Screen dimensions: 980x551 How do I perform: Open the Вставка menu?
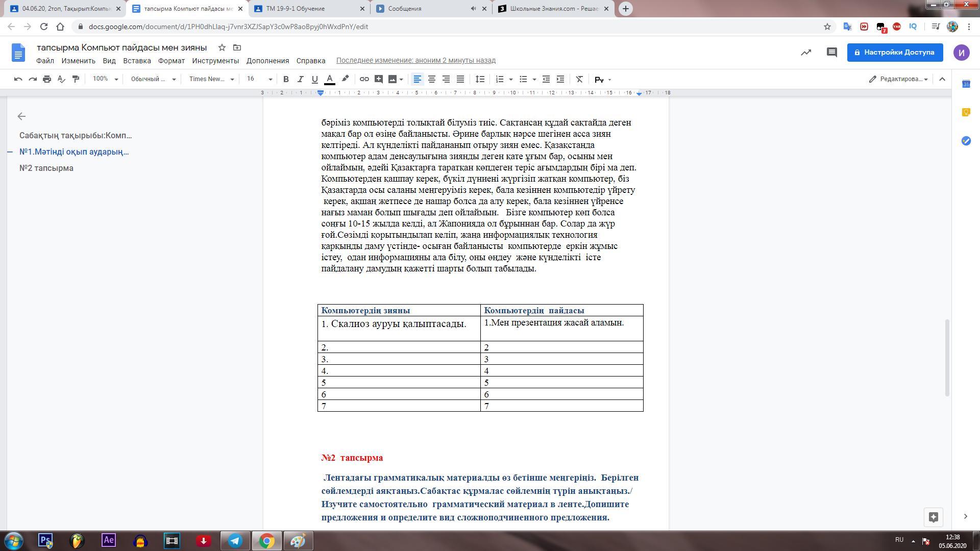click(x=137, y=61)
